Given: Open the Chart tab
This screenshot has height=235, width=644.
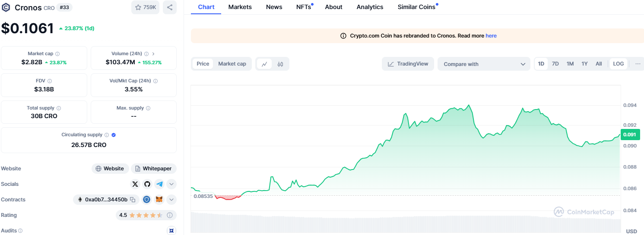Looking at the screenshot, I should point(206,7).
